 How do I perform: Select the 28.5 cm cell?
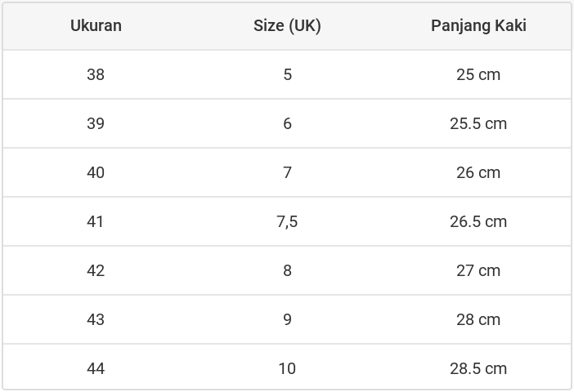(x=478, y=368)
